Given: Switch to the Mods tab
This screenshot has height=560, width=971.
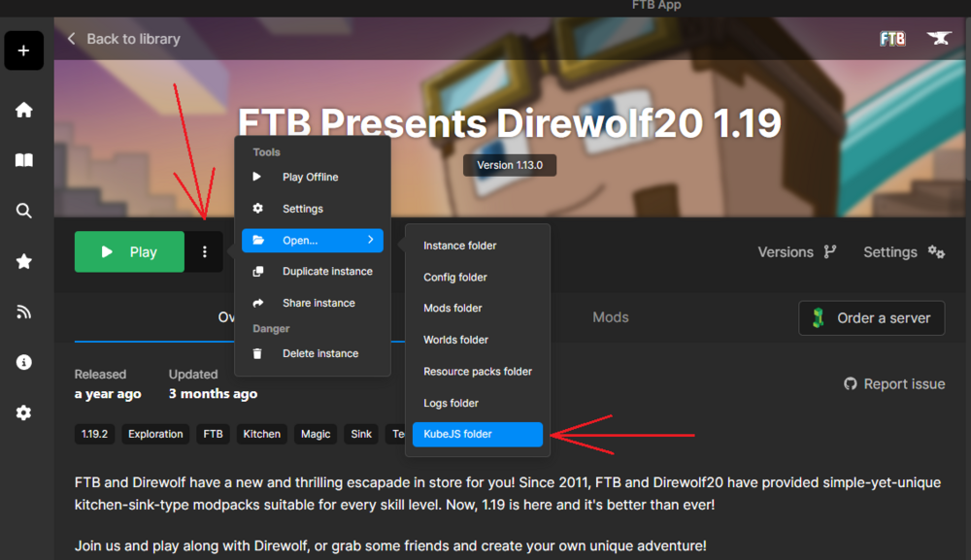Looking at the screenshot, I should pyautogui.click(x=610, y=317).
